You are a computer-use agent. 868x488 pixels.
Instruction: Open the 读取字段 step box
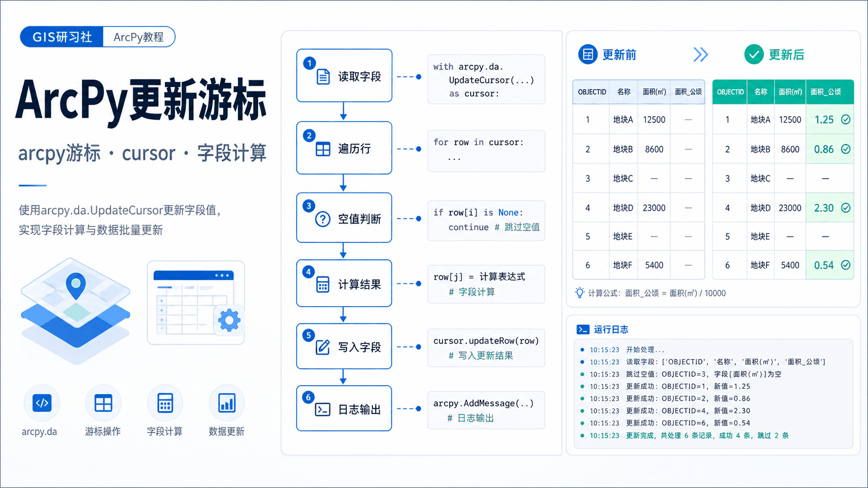[x=344, y=76]
